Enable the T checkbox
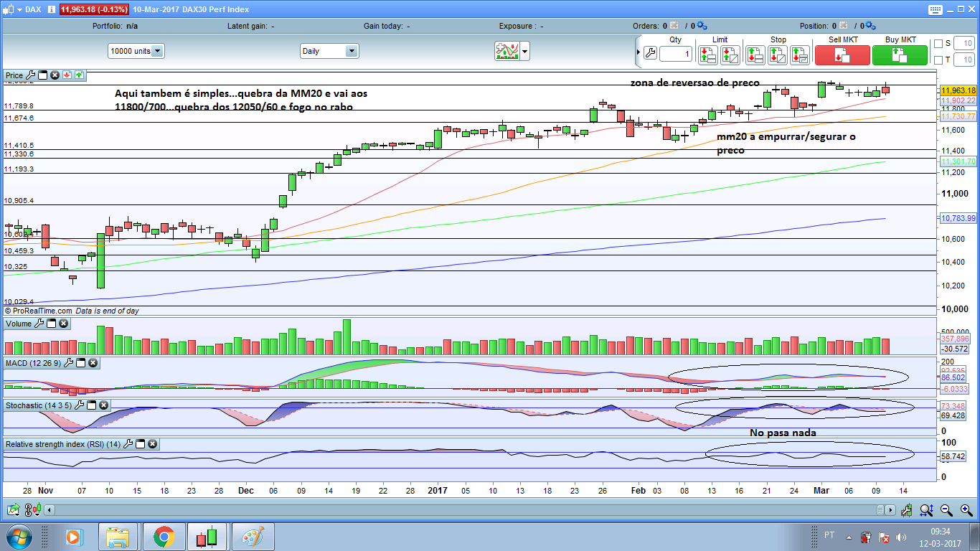The image size is (980, 551). click(x=938, y=60)
